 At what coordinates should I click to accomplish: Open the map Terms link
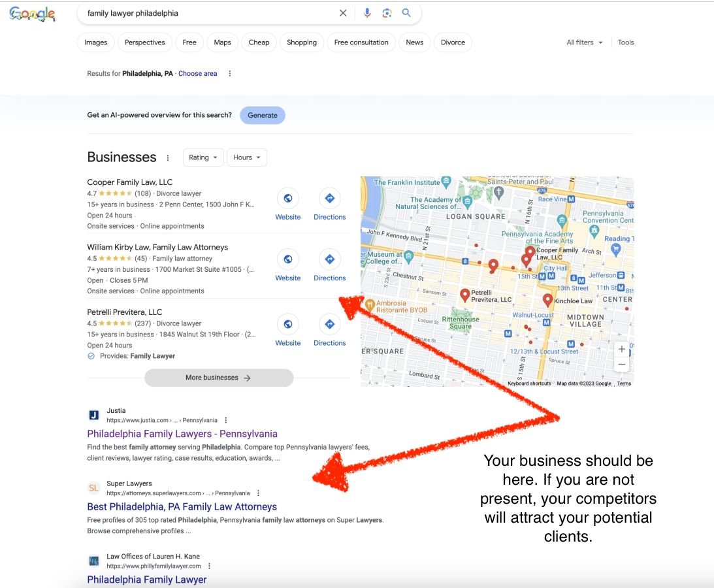pos(624,384)
